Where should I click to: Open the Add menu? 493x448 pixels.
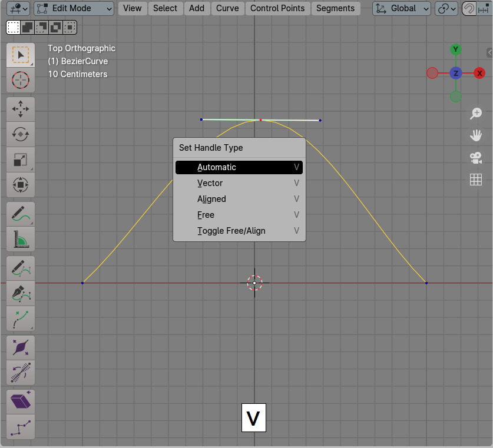[197, 8]
